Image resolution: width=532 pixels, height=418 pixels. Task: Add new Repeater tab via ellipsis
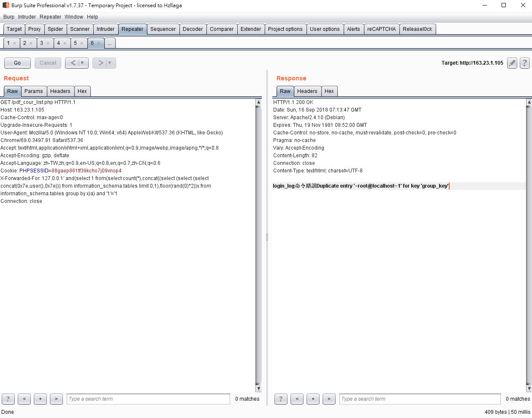109,43
